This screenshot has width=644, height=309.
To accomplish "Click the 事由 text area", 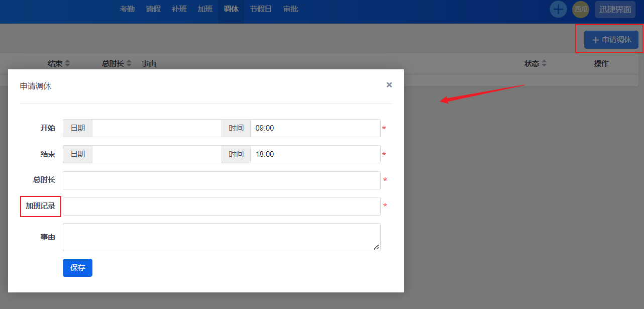I will (222, 237).
